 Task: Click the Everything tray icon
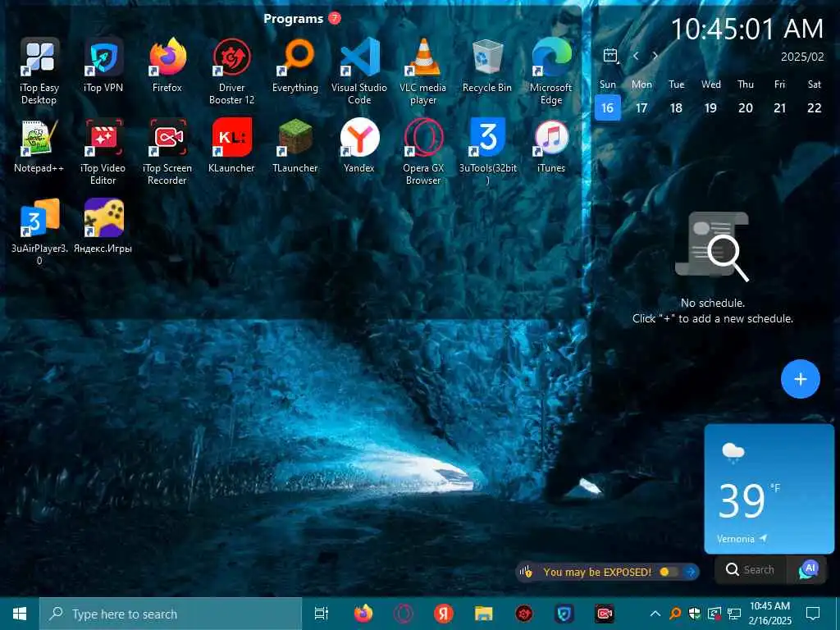point(676,614)
